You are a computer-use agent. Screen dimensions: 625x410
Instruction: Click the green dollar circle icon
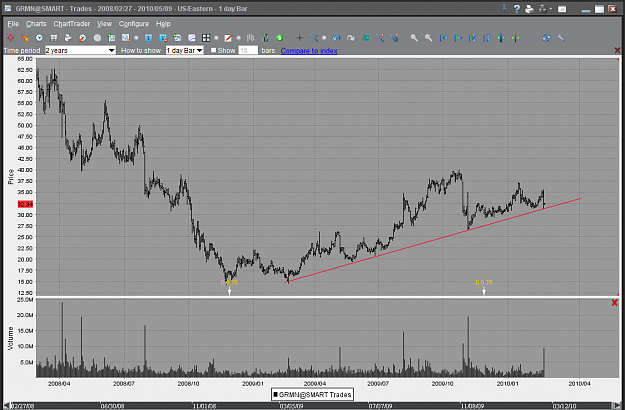point(279,38)
